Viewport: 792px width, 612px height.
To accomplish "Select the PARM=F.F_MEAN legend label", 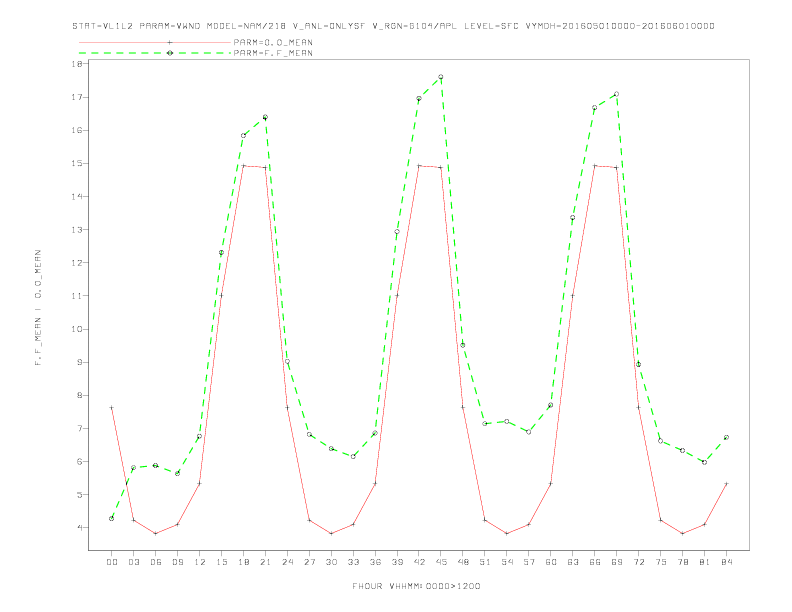I will (273, 53).
